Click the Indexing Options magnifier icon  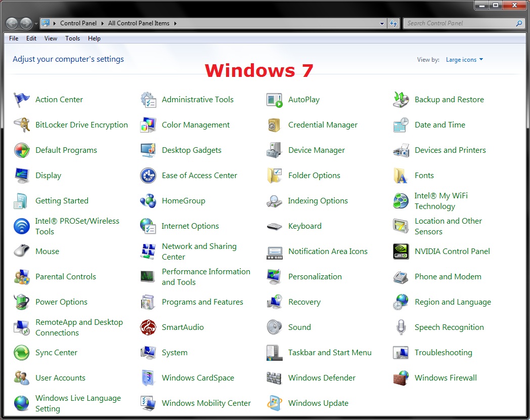point(274,201)
